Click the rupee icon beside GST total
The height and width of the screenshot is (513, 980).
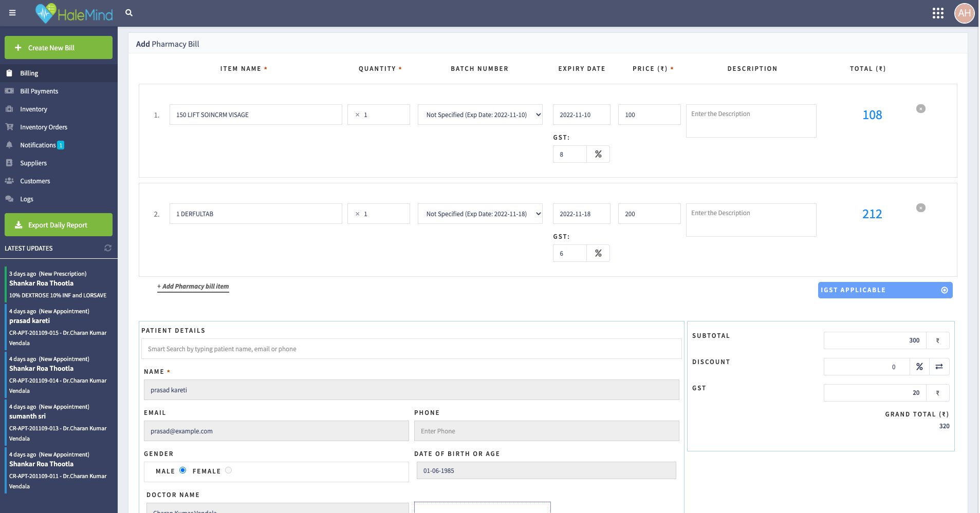(938, 393)
